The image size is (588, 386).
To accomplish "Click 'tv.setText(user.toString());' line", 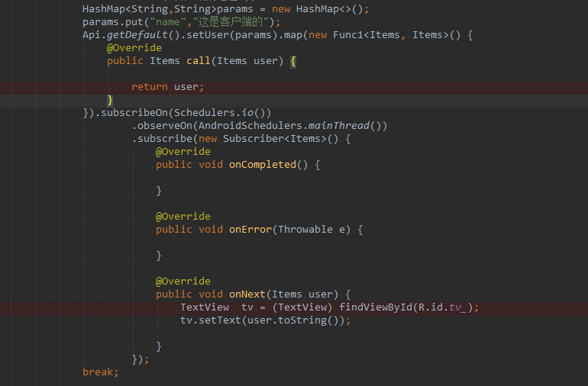I will (x=266, y=320).
